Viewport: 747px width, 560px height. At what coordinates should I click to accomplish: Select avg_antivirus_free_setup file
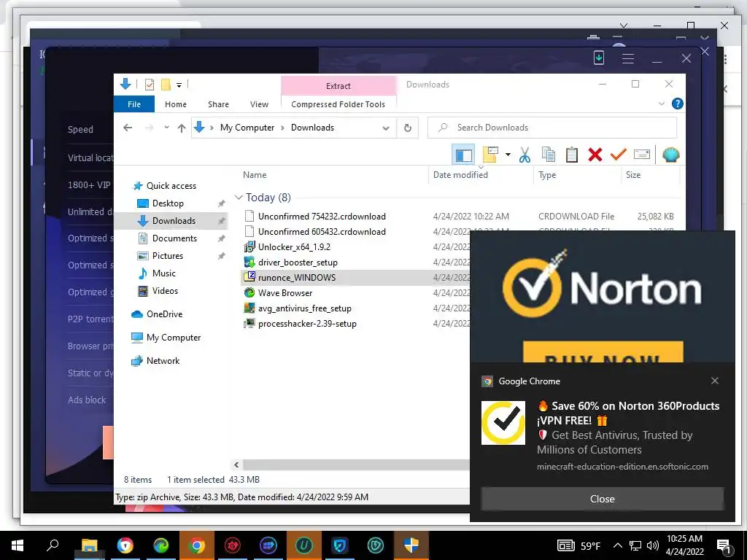[x=304, y=308]
